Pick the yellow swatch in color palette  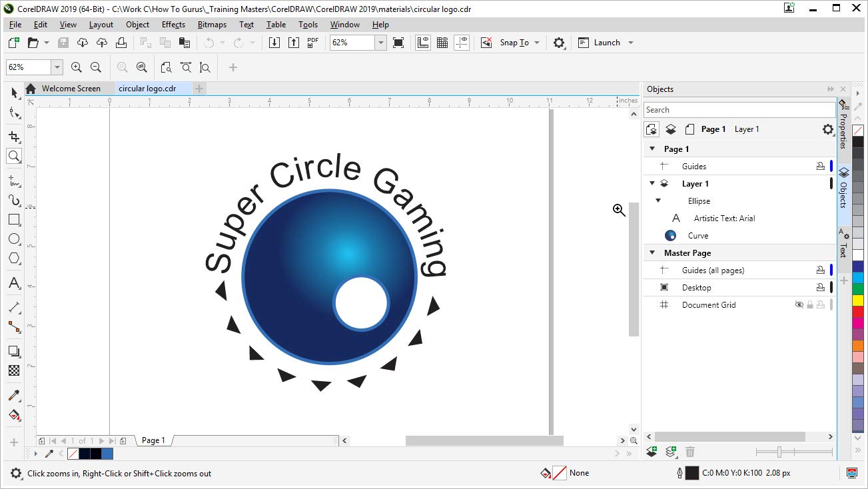(x=858, y=300)
